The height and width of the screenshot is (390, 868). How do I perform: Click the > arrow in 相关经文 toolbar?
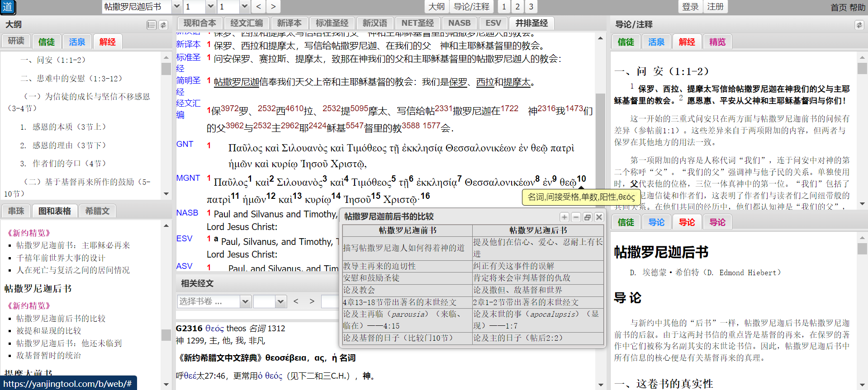click(312, 301)
